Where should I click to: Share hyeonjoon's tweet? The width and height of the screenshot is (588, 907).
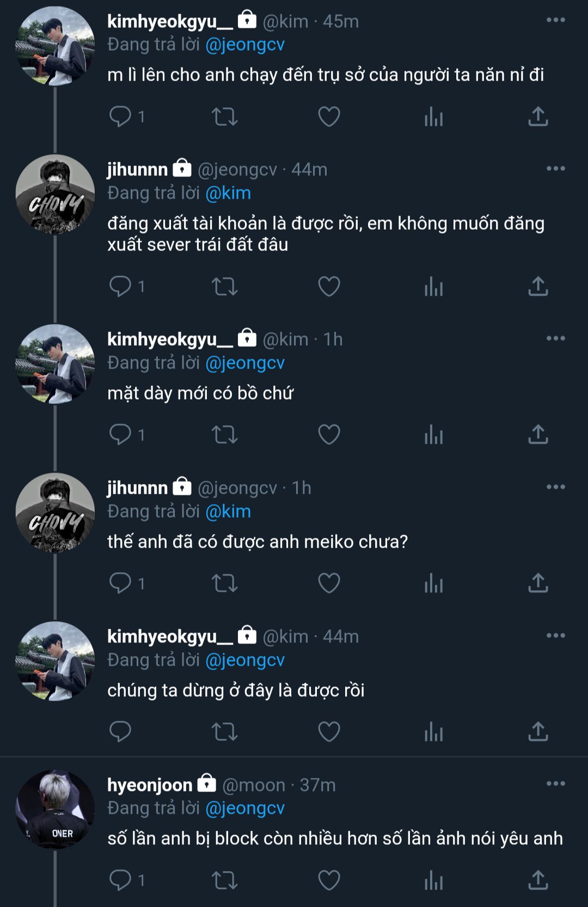538,880
